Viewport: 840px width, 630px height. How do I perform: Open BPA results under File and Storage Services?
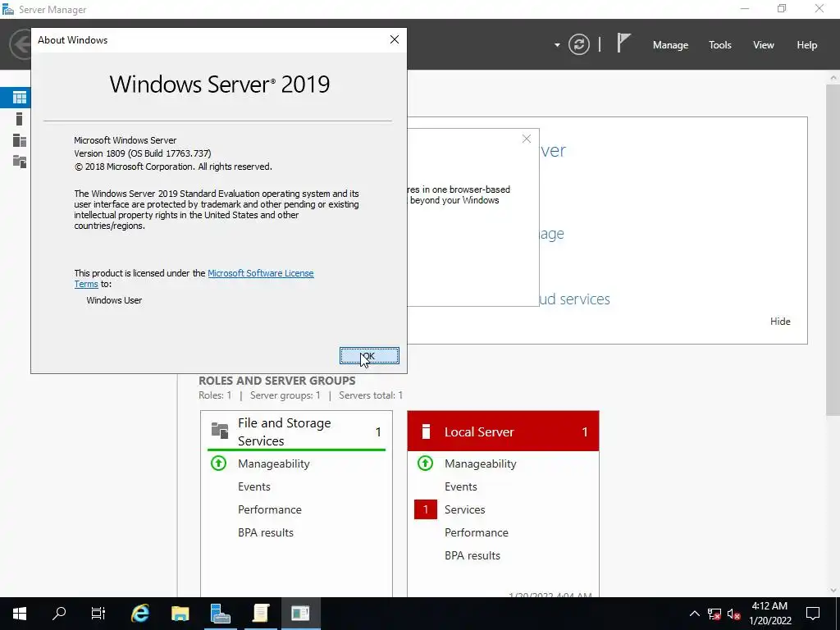click(x=265, y=532)
